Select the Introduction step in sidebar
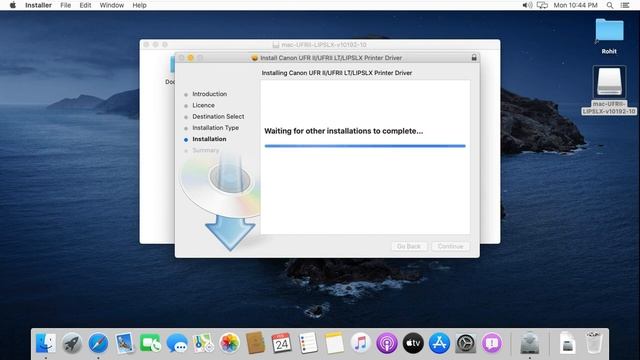 (209, 94)
